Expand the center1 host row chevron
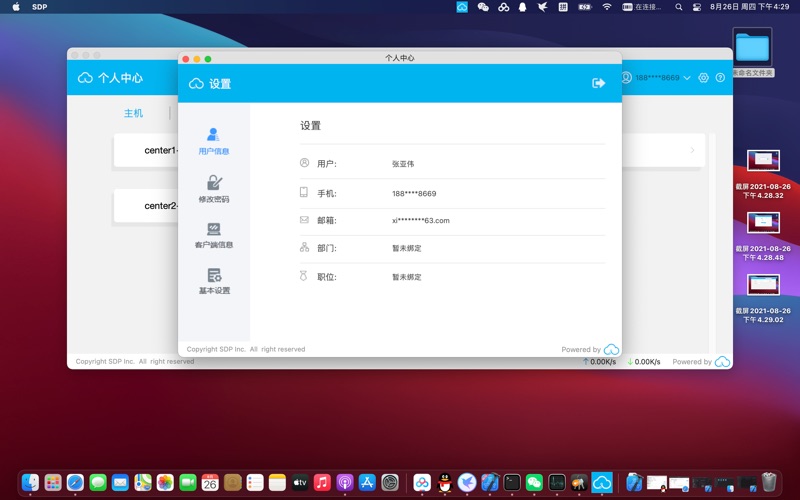This screenshot has height=500, width=800. [x=692, y=151]
